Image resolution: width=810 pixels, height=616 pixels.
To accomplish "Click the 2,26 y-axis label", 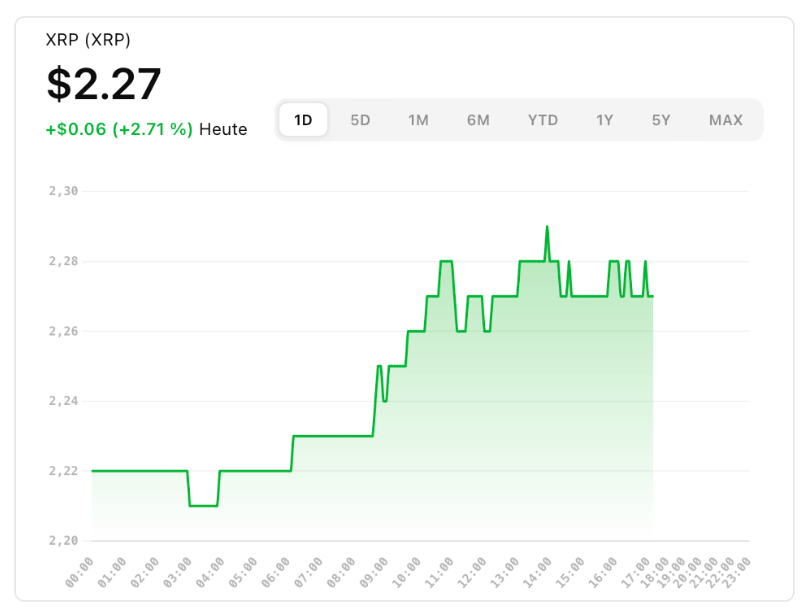I will (x=64, y=331).
